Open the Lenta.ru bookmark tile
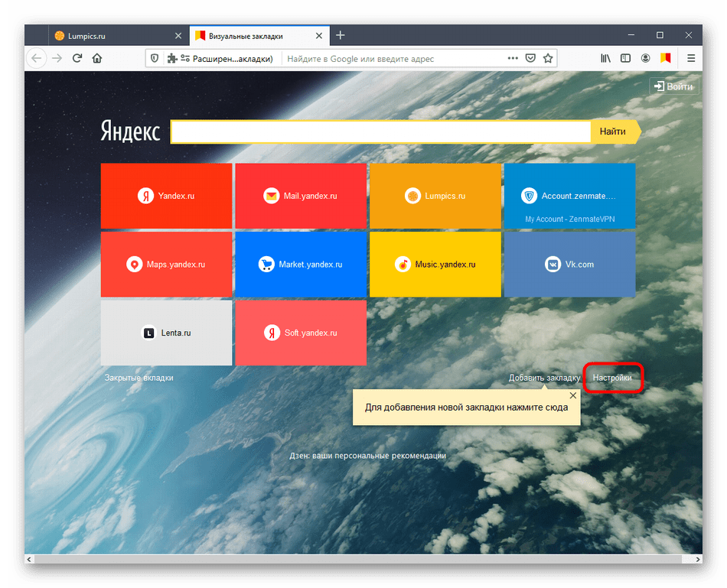 pyautogui.click(x=167, y=333)
